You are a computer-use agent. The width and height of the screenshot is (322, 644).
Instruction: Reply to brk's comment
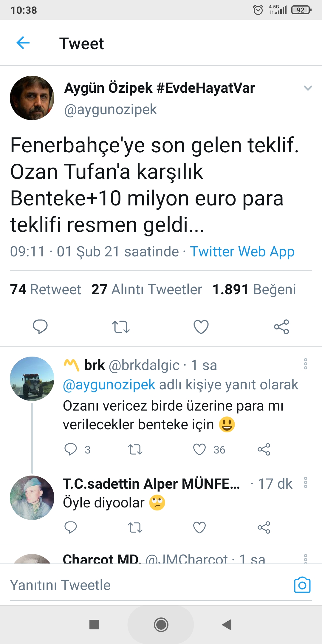(x=71, y=449)
